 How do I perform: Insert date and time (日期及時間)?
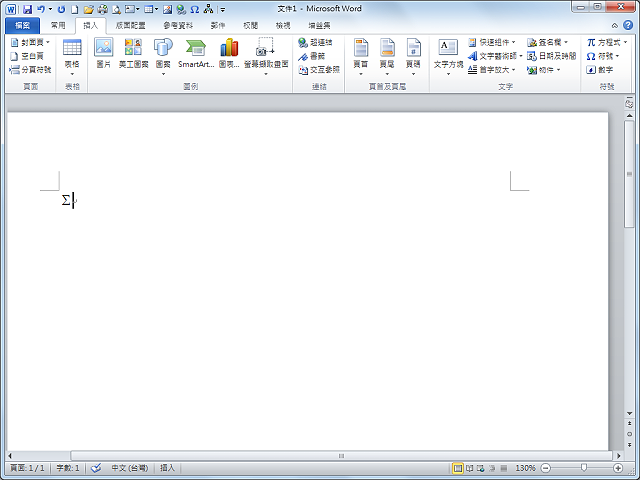[x=551, y=56]
